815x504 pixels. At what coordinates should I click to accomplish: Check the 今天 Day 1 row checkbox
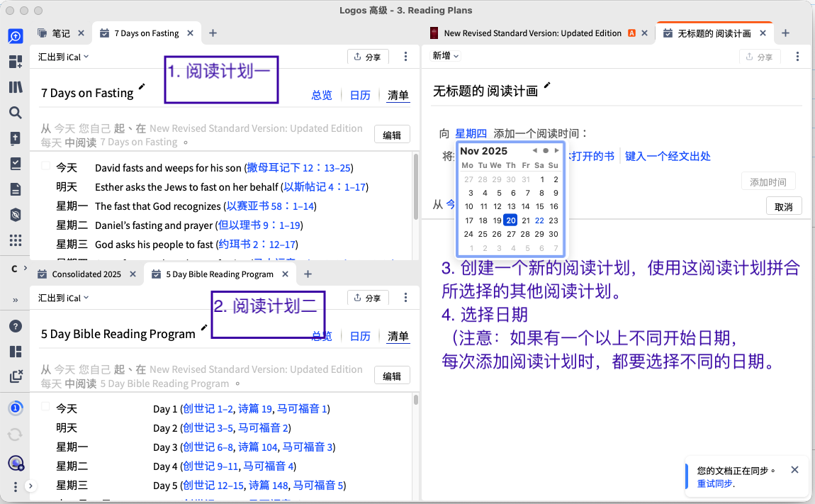tap(46, 407)
